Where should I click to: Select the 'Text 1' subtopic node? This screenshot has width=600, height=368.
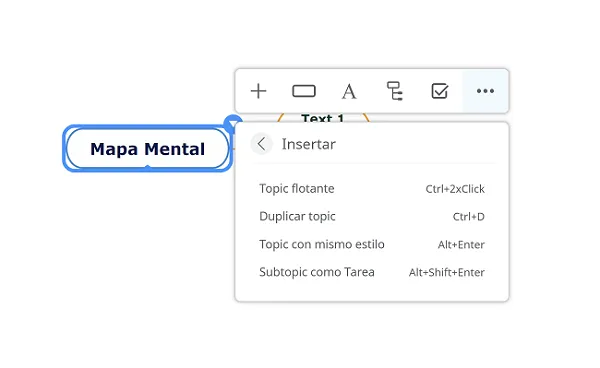tap(323, 118)
